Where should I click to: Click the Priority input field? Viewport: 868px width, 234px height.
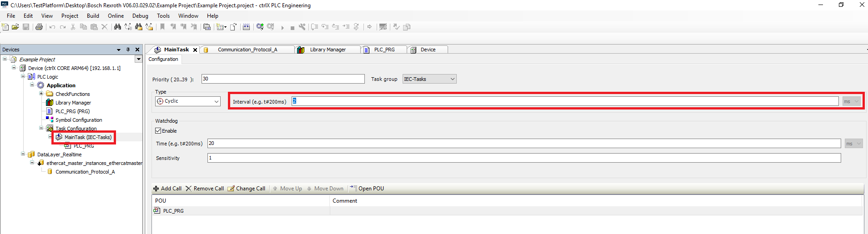(283, 79)
